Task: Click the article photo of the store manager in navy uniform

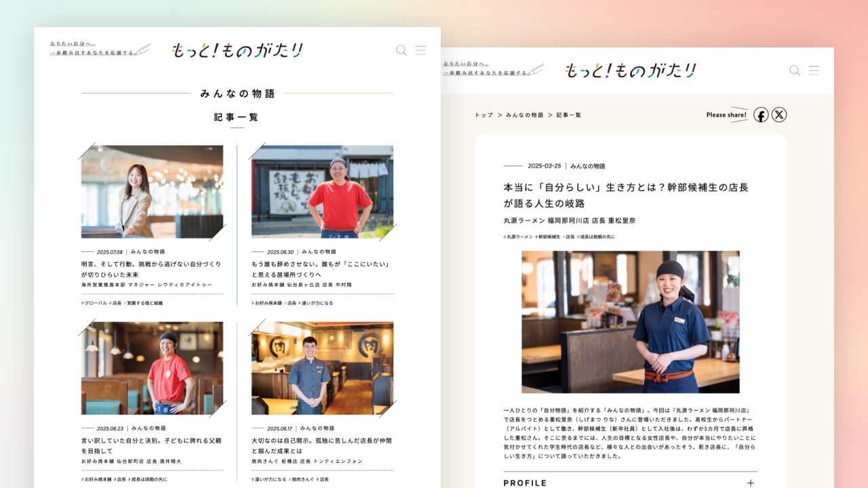Action: [631, 322]
